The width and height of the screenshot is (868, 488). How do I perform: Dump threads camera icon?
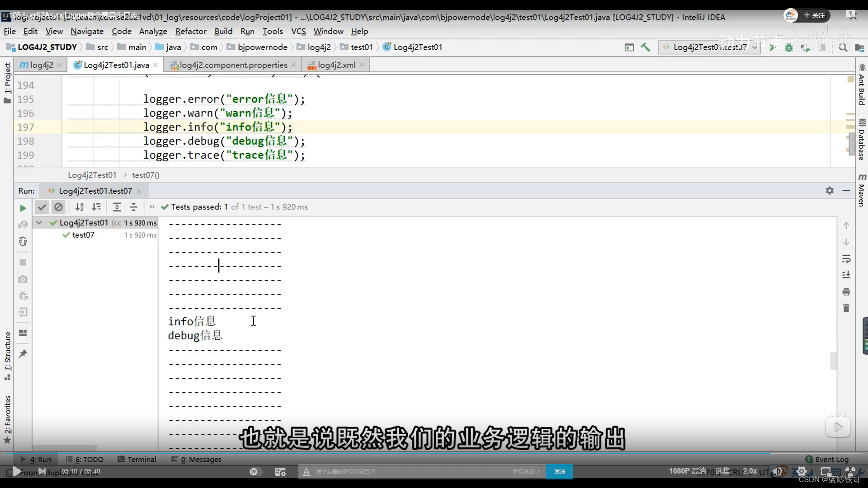(x=23, y=279)
